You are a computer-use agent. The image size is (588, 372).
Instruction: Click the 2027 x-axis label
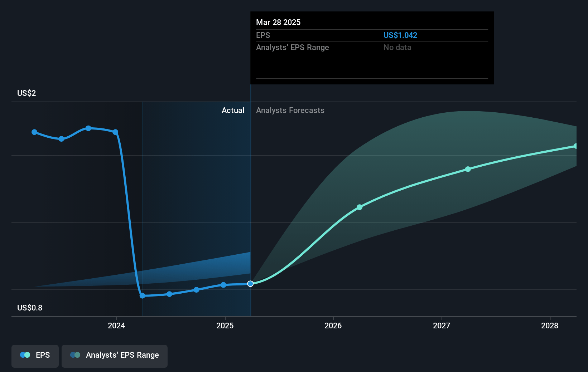(442, 325)
